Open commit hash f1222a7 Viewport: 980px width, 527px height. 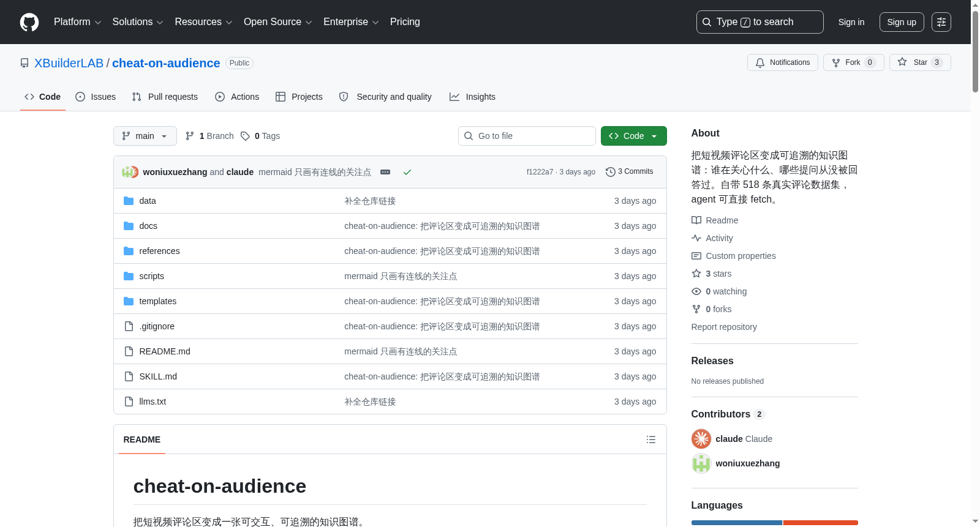[x=540, y=172]
